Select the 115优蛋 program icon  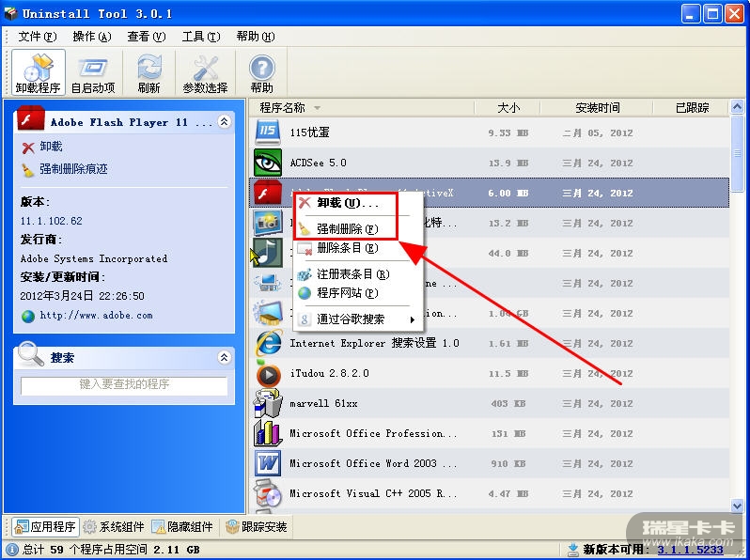pos(268,132)
